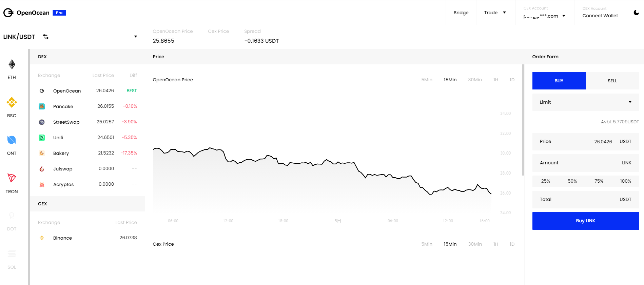Toggle dark mode moon icon
The height and width of the screenshot is (285, 644).
[x=636, y=13]
